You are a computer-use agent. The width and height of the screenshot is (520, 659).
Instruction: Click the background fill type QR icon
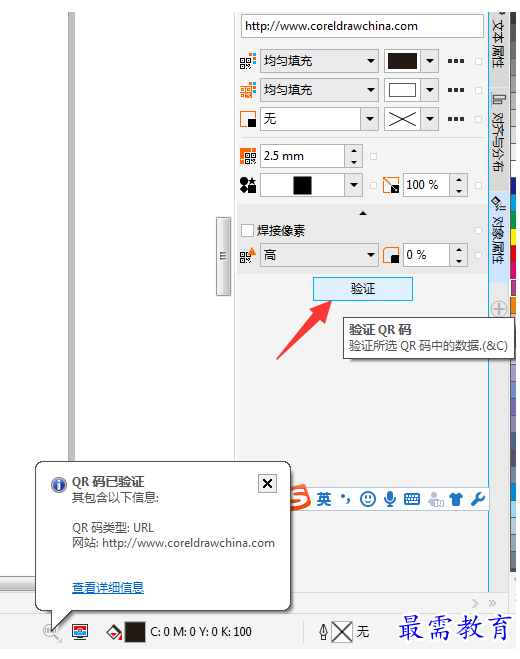(248, 90)
